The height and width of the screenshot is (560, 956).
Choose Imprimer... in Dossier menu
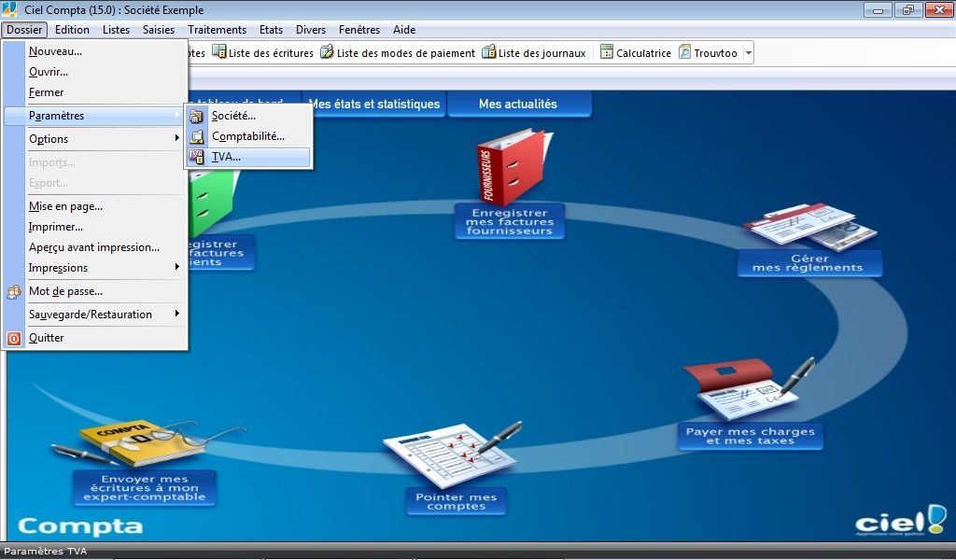point(96,227)
